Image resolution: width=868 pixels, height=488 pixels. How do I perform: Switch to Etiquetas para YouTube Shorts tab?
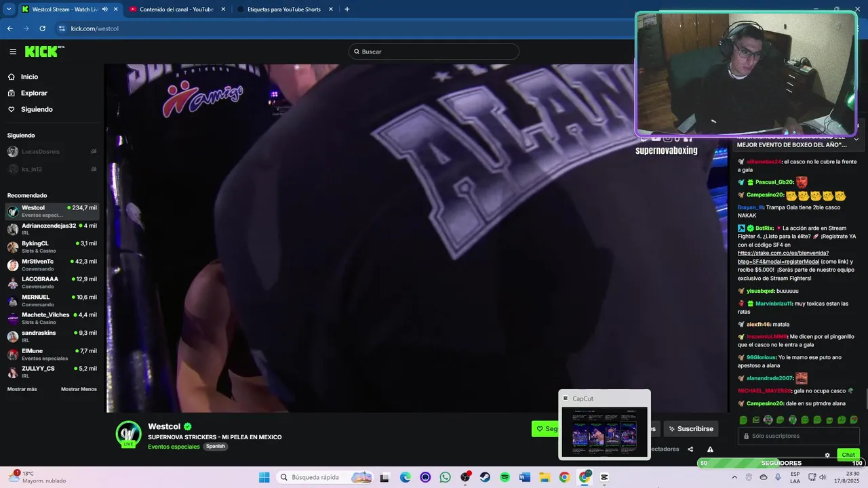click(x=285, y=9)
